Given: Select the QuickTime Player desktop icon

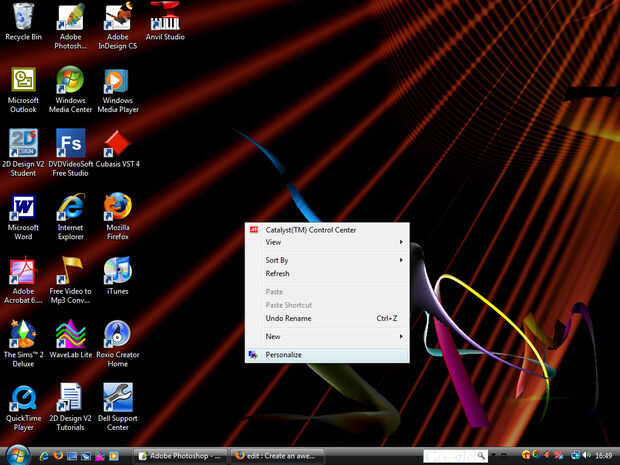Looking at the screenshot, I should (23, 408).
